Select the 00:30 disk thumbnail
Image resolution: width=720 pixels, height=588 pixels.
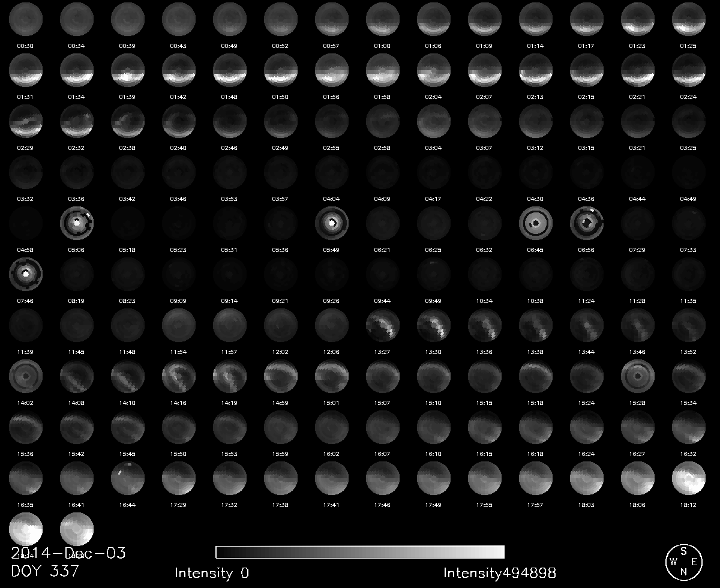tap(26, 20)
